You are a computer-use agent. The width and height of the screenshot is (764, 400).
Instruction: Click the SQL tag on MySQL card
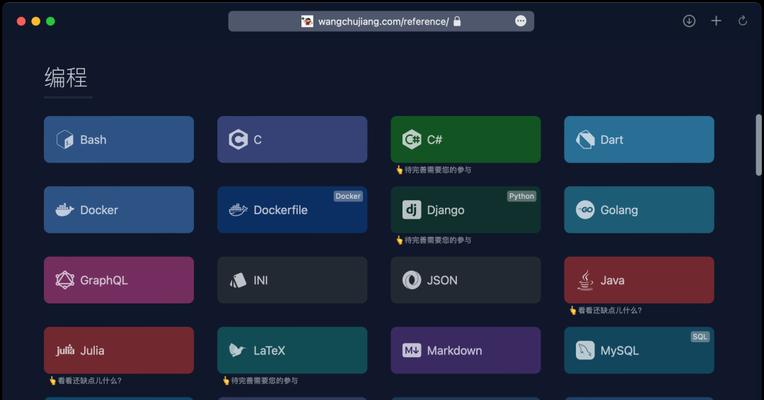[x=700, y=337]
